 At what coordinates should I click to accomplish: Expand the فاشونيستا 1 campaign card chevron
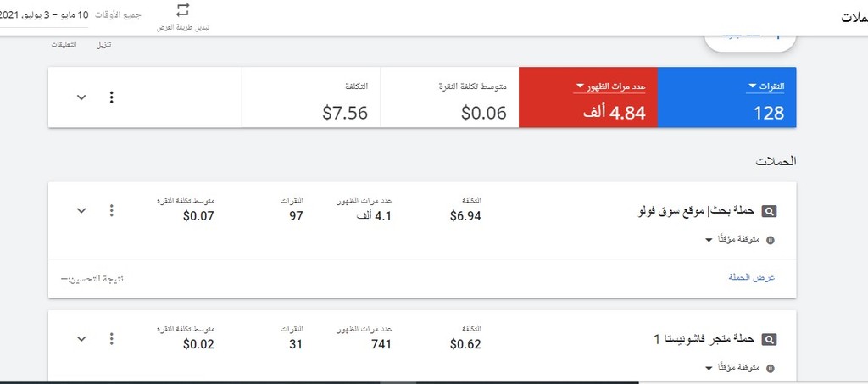tap(81, 338)
